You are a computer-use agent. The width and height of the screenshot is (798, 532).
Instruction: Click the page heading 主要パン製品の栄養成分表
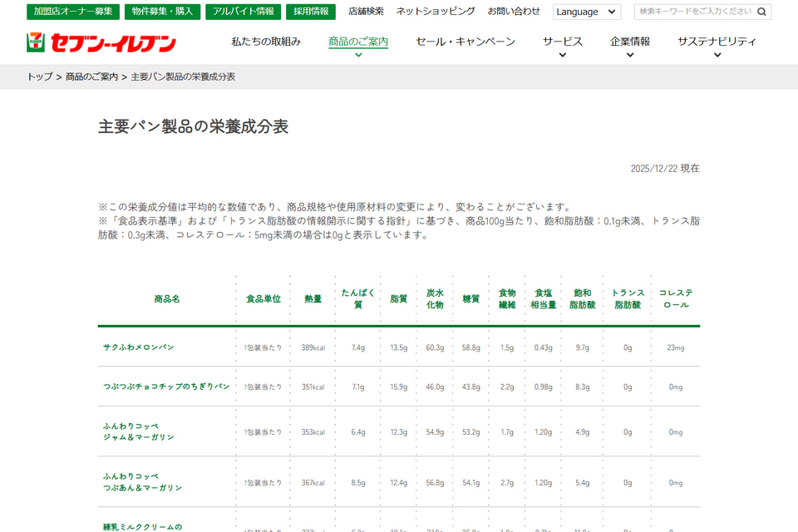[194, 126]
